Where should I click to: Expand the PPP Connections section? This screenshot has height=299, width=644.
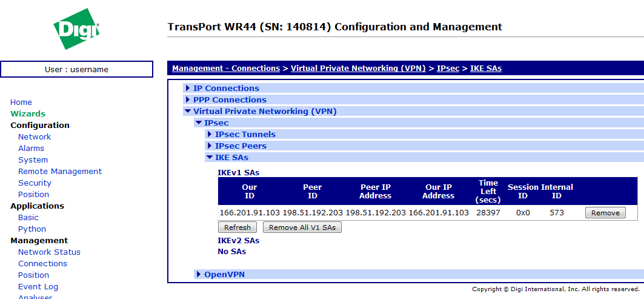tap(229, 99)
